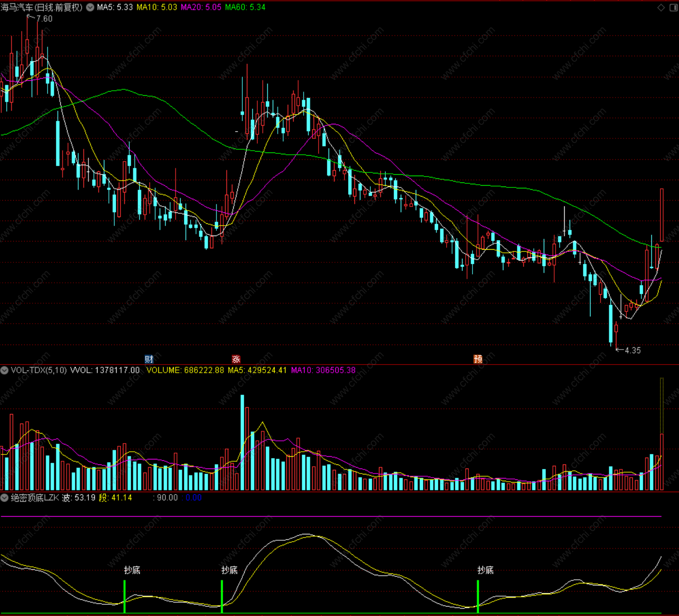
Task: Click the MA10: 5.03 moving average label
Action: pos(157,7)
